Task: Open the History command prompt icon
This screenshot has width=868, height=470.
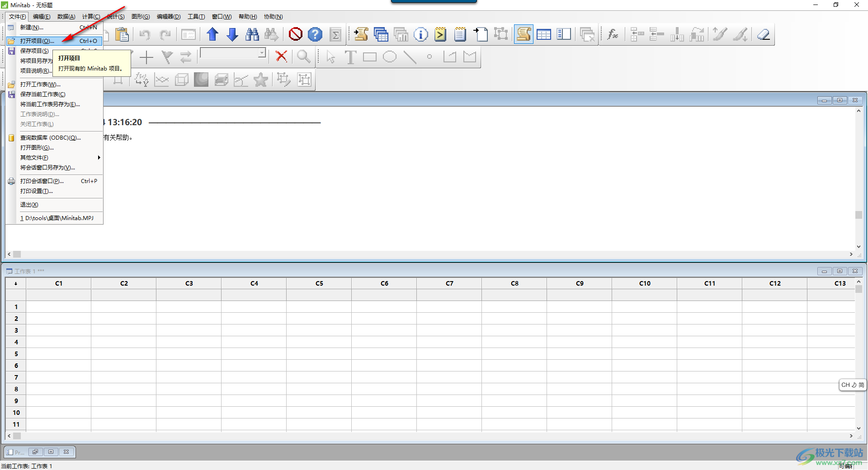Action: pos(440,34)
